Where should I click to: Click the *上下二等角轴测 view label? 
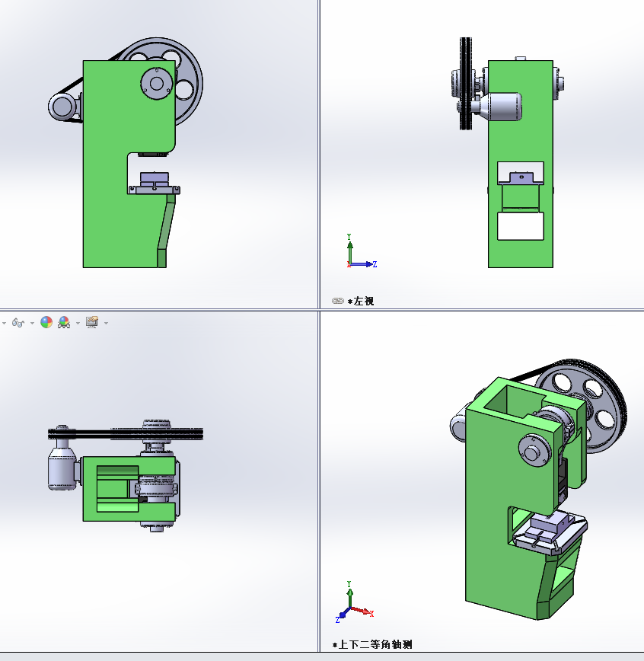[372, 644]
